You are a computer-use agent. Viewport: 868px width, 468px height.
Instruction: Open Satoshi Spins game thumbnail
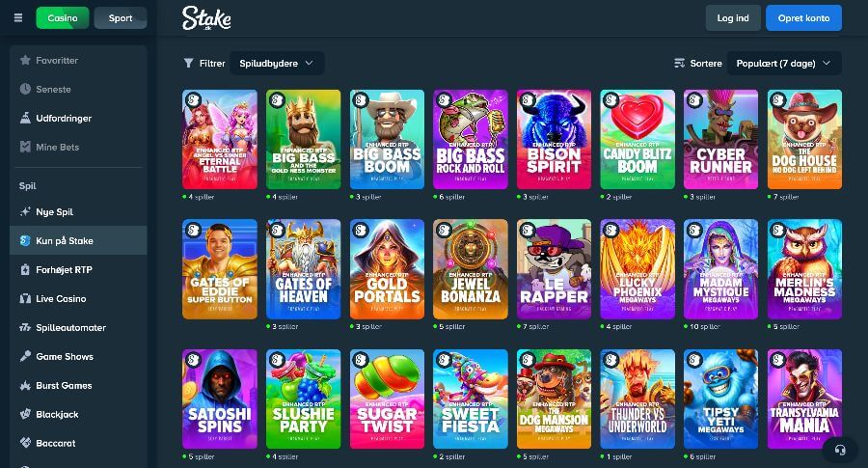(220, 399)
